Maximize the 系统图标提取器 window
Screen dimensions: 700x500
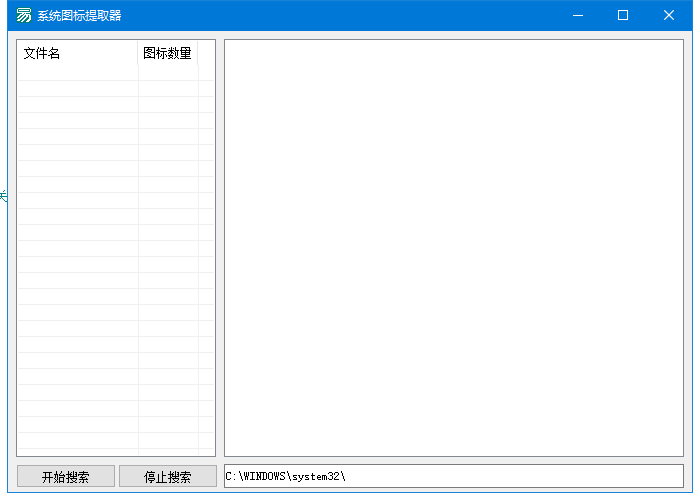[x=623, y=15]
